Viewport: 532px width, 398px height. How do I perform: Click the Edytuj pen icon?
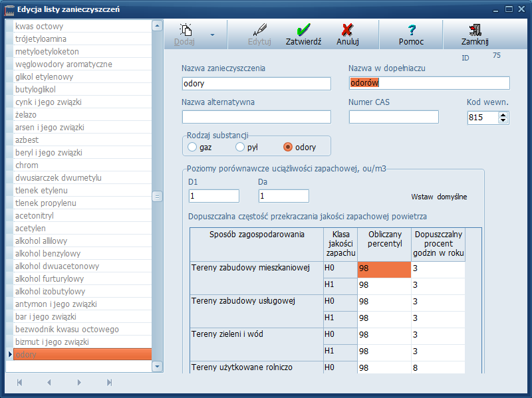(x=260, y=30)
